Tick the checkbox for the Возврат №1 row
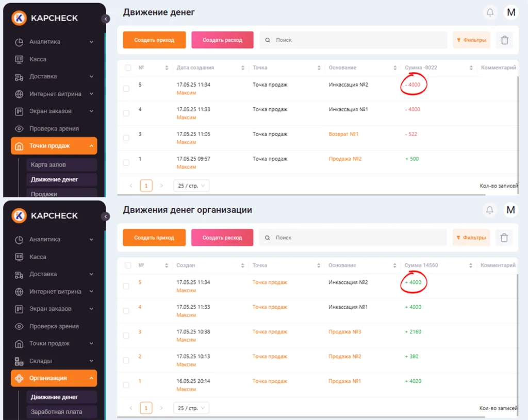528x420 pixels. coord(126,138)
